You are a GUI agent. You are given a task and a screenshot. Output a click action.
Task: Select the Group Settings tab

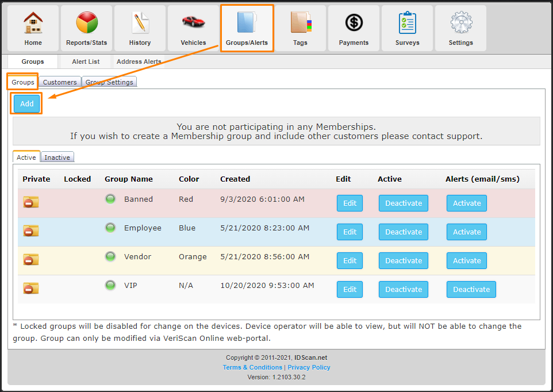(x=109, y=82)
